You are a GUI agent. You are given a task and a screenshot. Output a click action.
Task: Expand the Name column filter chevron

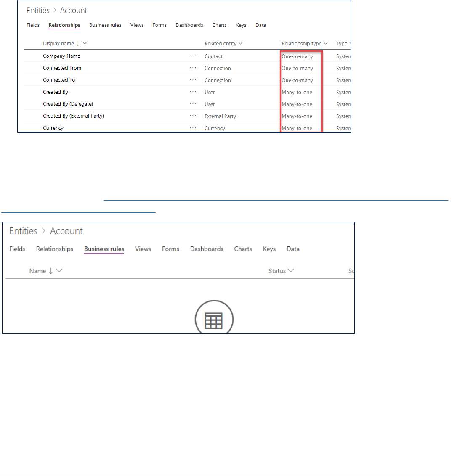(x=59, y=270)
